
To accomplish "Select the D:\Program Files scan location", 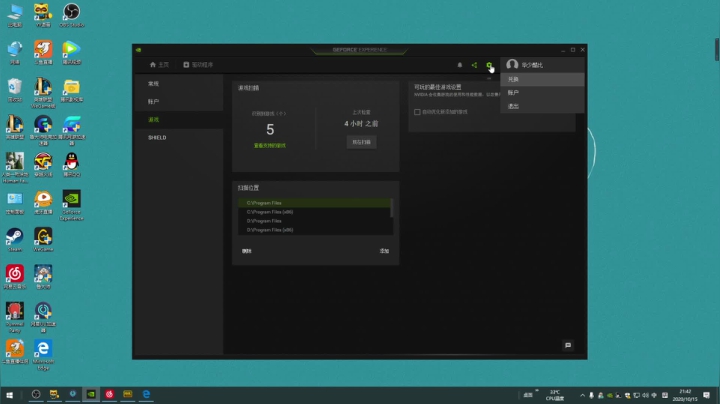I will 314,221.
